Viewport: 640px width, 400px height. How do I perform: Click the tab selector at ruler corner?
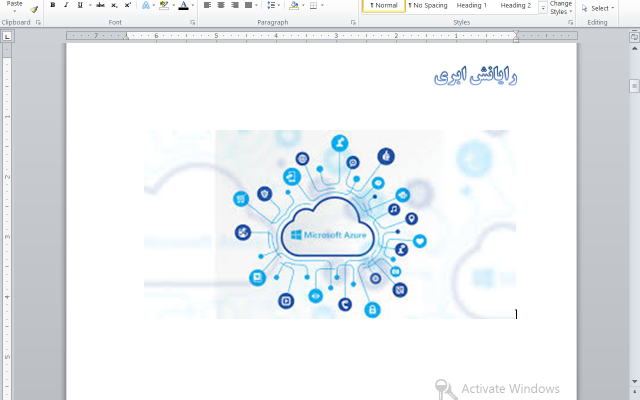[x=7, y=37]
